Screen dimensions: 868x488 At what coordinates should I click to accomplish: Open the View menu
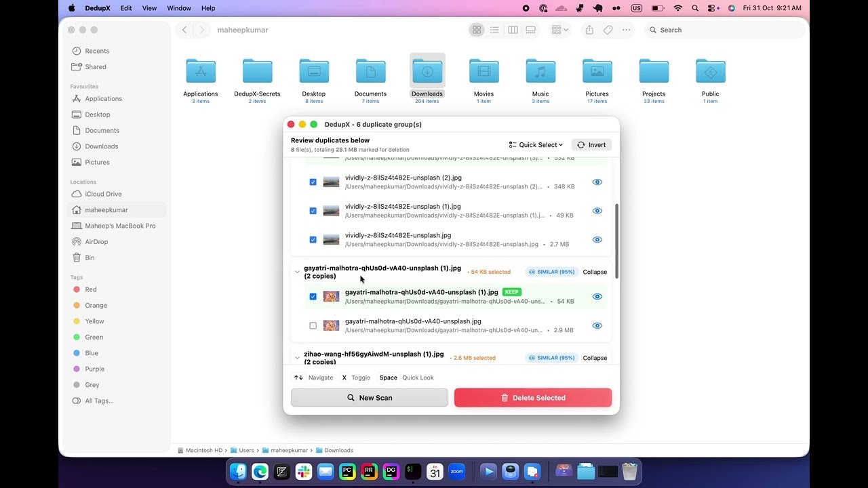pyautogui.click(x=149, y=8)
